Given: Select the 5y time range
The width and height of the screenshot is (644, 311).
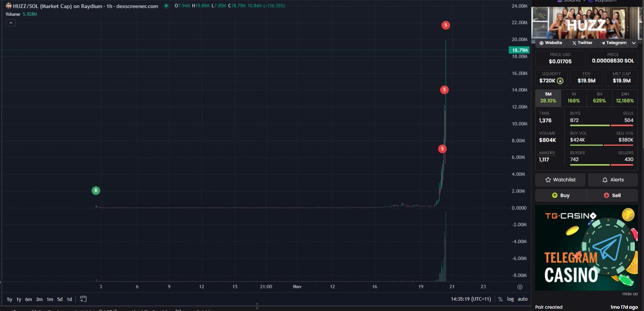Looking at the screenshot, I should [10, 299].
